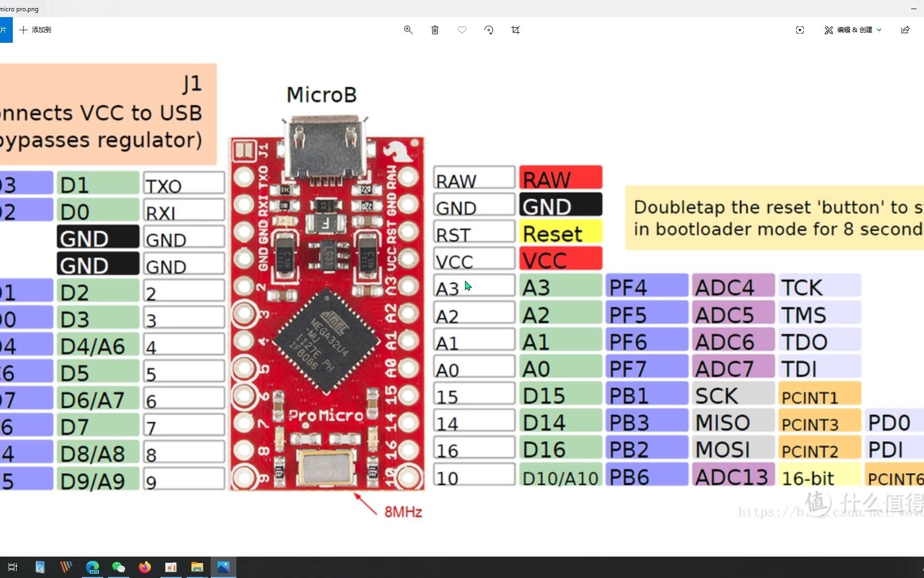Click the D6/A7 label

click(x=98, y=399)
